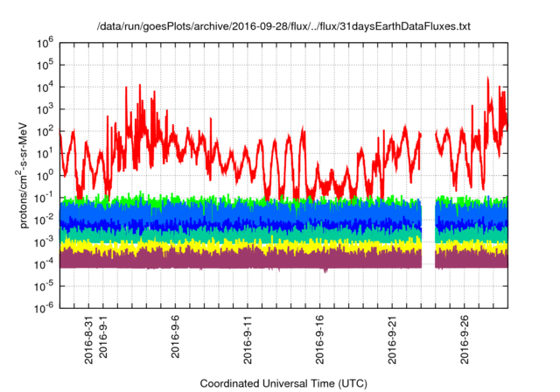Click the 2016-8-31 date tick label

click(x=88, y=337)
